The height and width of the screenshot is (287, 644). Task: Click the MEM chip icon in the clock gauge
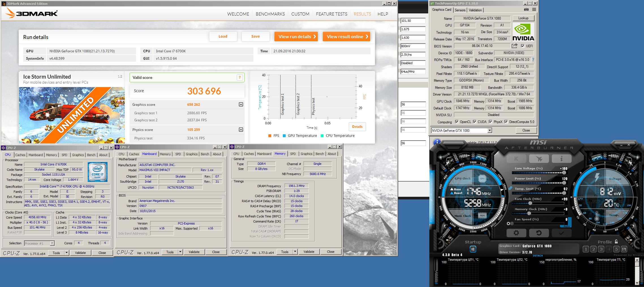(x=482, y=215)
